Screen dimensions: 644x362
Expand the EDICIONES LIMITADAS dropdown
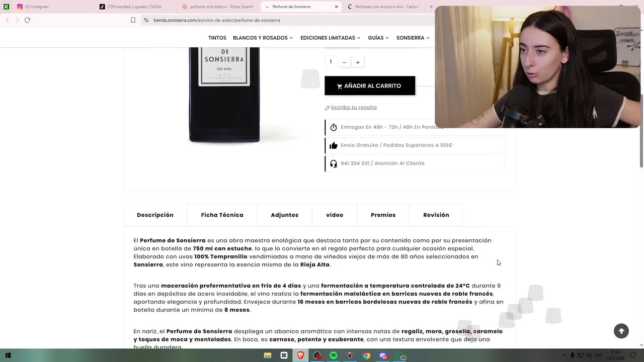(331, 38)
